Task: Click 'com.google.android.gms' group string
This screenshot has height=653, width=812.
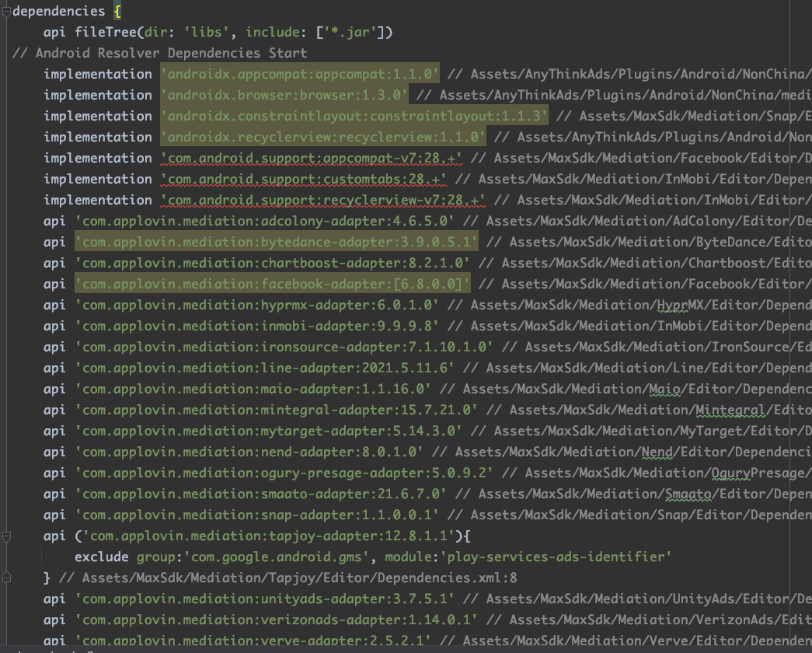Action: click(277, 557)
